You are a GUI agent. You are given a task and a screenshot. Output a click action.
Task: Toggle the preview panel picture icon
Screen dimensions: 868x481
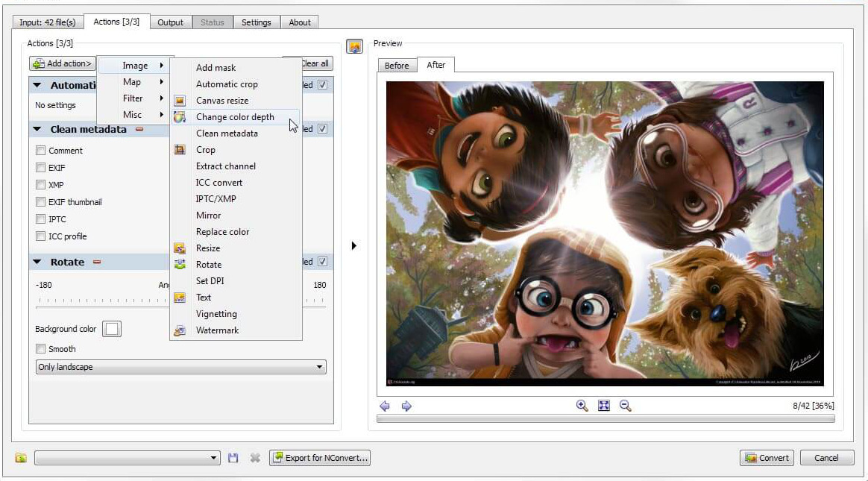coord(354,46)
